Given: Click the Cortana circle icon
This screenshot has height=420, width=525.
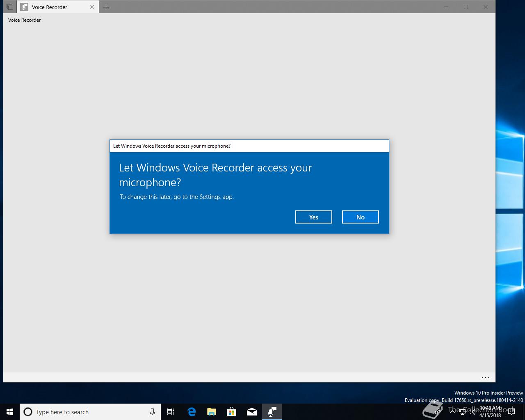Looking at the screenshot, I should click(28, 412).
